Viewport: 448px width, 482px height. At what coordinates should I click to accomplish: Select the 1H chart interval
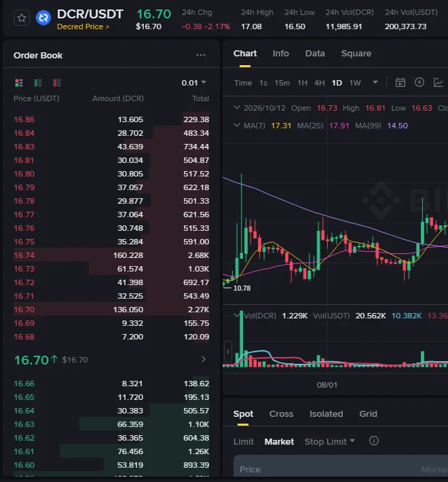pos(302,83)
